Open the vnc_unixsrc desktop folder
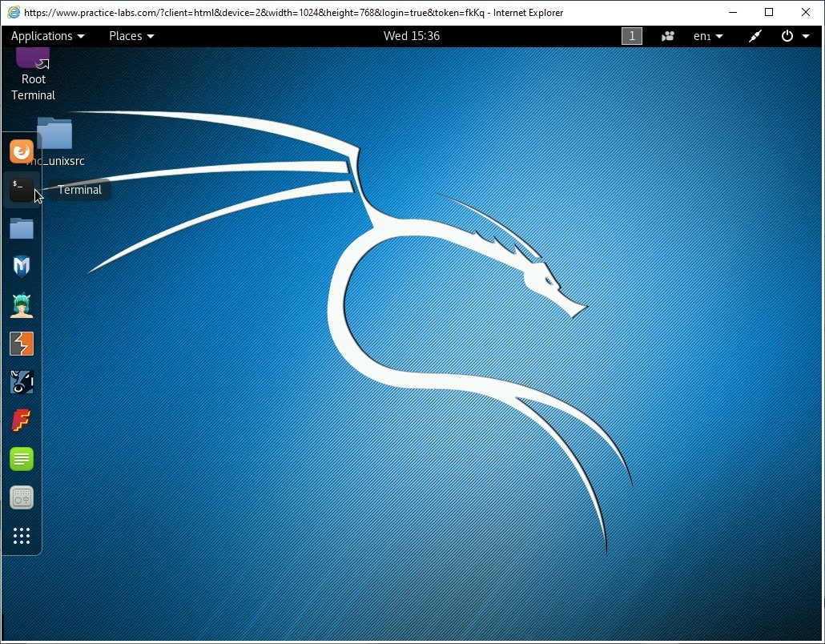Viewport: 825px width, 644px height. coord(54,142)
